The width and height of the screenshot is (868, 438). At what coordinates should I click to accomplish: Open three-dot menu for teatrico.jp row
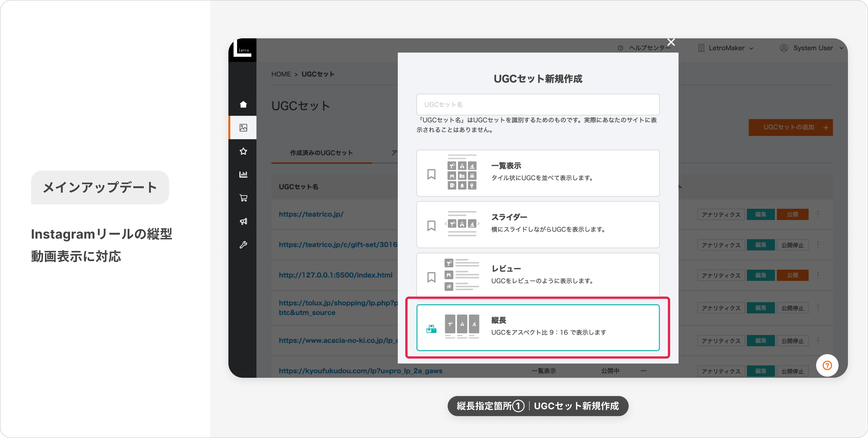(x=818, y=214)
